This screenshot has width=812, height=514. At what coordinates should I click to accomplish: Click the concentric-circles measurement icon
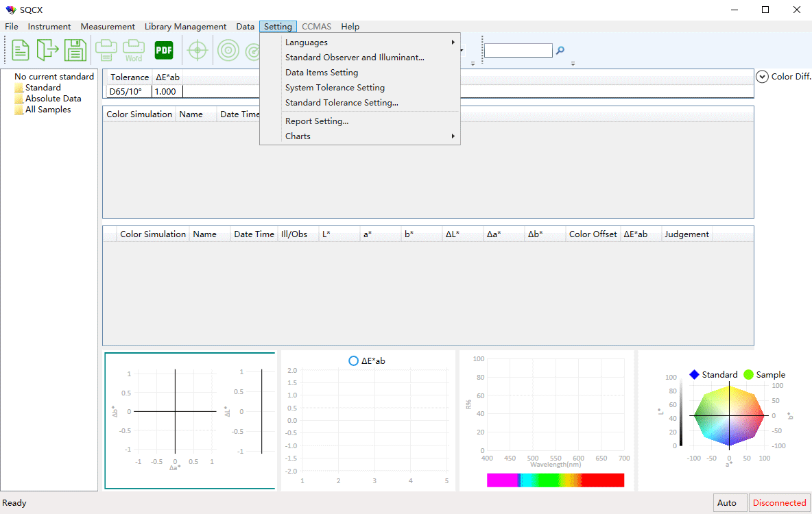(x=228, y=50)
